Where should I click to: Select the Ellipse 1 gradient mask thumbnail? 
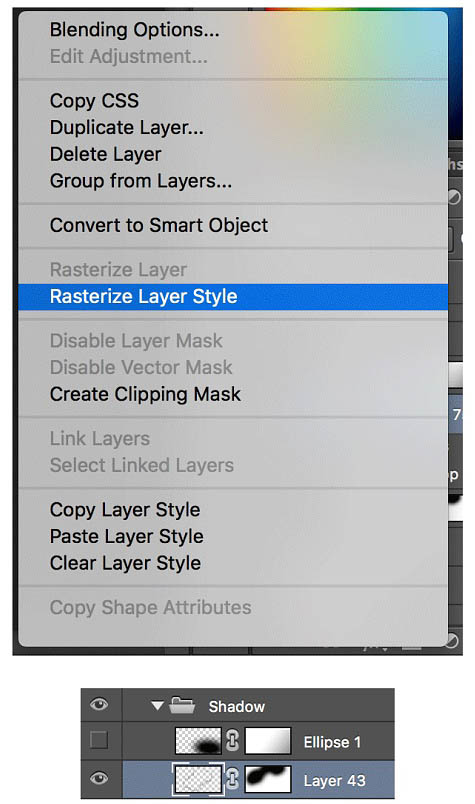(268, 741)
